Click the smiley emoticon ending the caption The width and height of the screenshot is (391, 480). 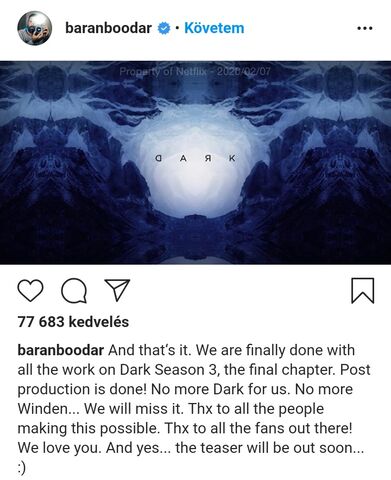21,468
